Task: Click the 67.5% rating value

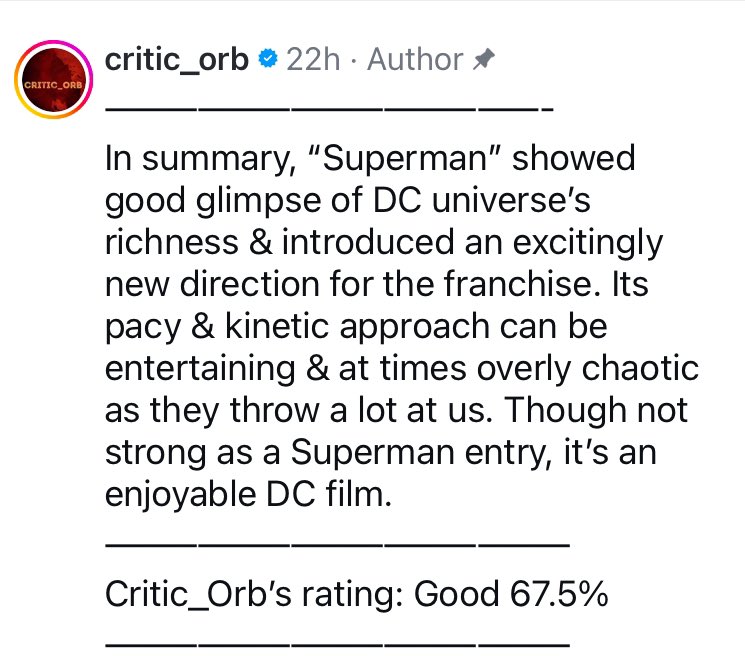Action: pos(559,594)
